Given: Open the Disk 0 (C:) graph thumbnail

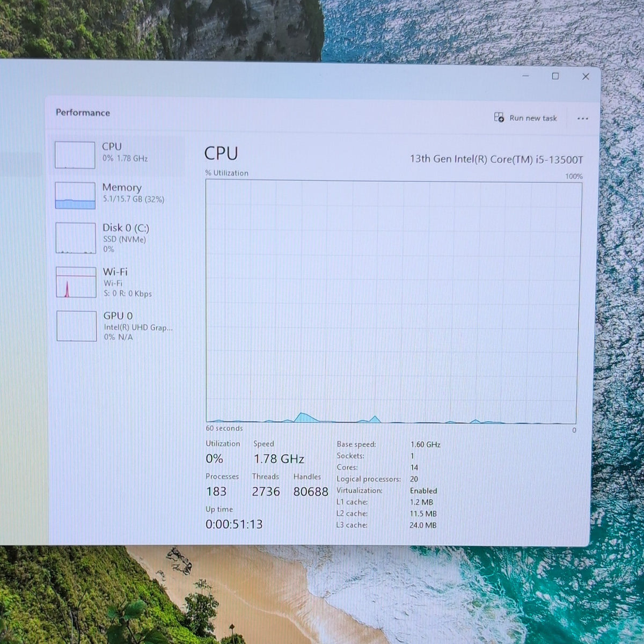Looking at the screenshot, I should (x=76, y=238).
